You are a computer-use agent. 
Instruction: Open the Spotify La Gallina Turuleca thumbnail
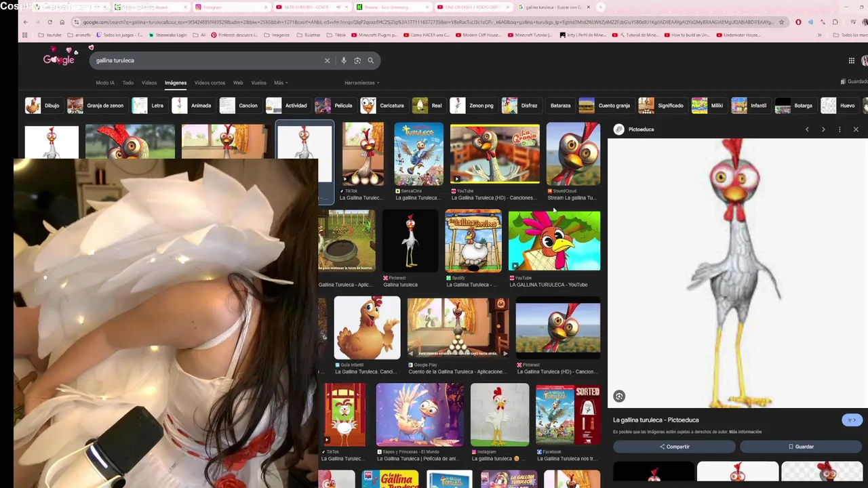pos(473,241)
